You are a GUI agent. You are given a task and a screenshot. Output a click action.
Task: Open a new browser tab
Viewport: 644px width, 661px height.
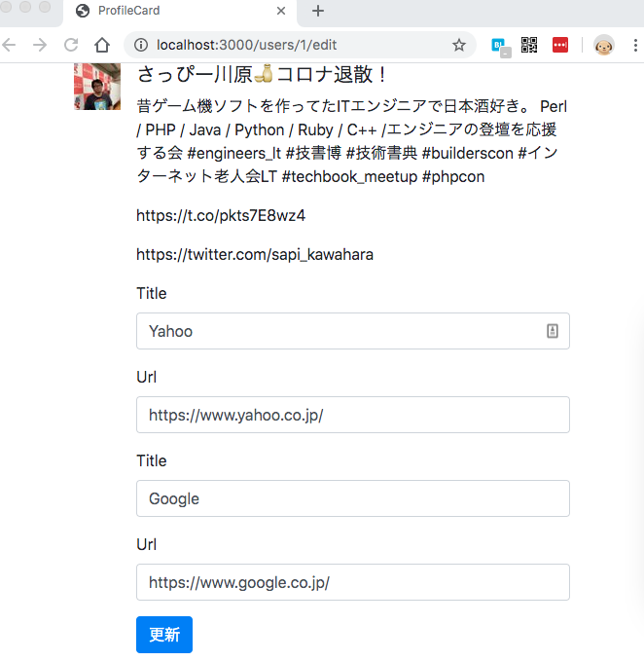coord(318,11)
